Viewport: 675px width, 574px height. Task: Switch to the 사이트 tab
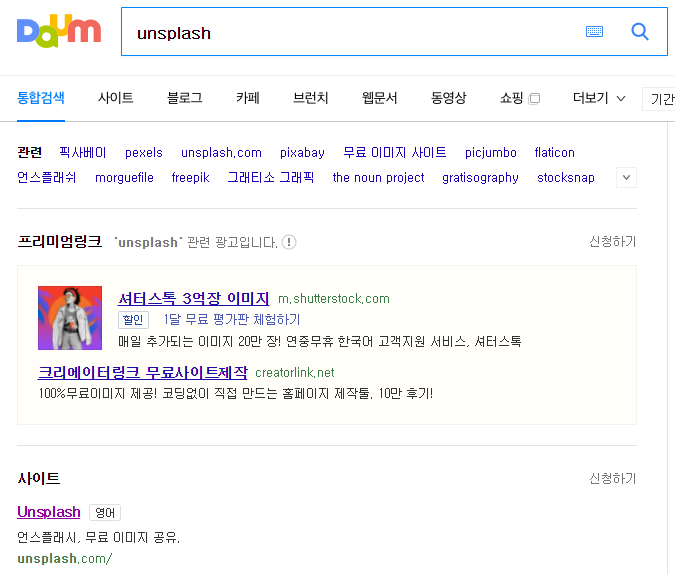tap(115, 98)
